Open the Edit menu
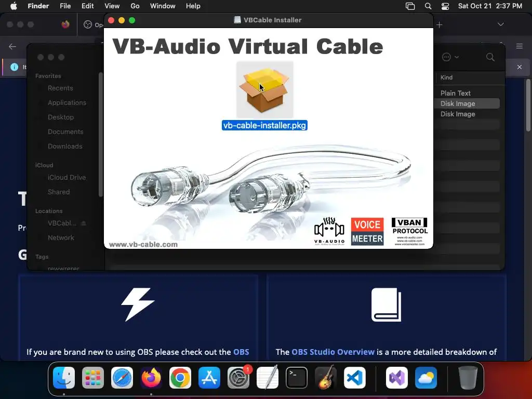The image size is (532, 399). pos(87,6)
